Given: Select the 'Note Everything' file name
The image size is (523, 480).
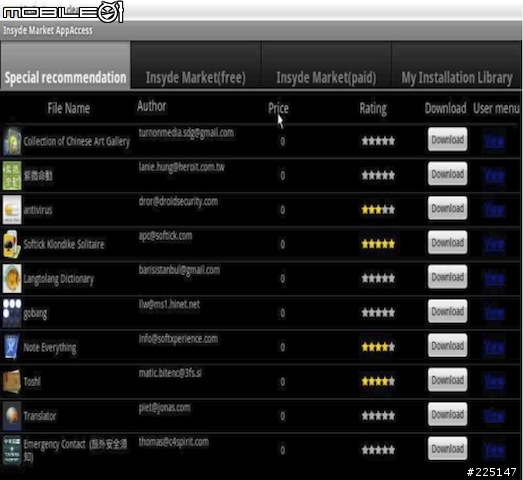Looking at the screenshot, I should [50, 348].
